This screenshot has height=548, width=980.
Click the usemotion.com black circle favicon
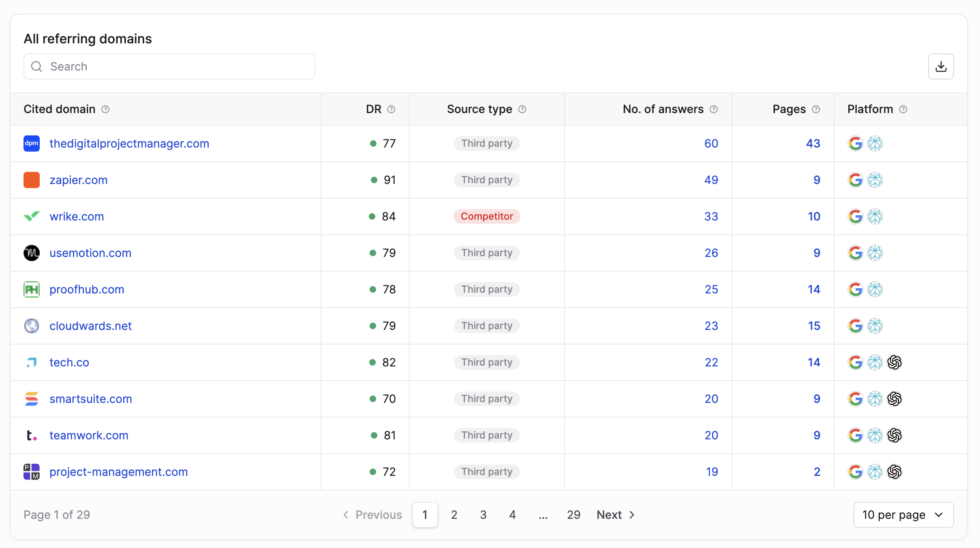pyautogui.click(x=32, y=253)
